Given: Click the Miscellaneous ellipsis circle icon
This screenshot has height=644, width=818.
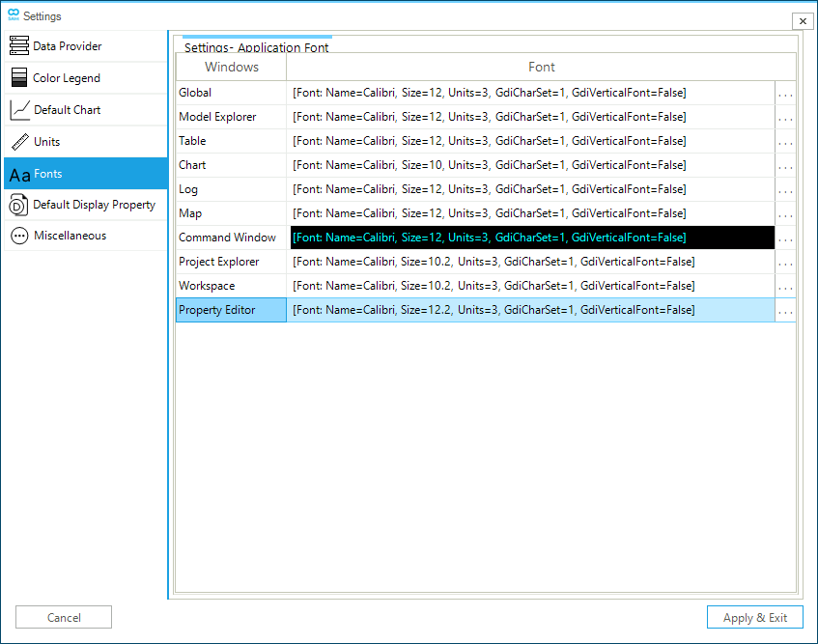Looking at the screenshot, I should 19,236.
